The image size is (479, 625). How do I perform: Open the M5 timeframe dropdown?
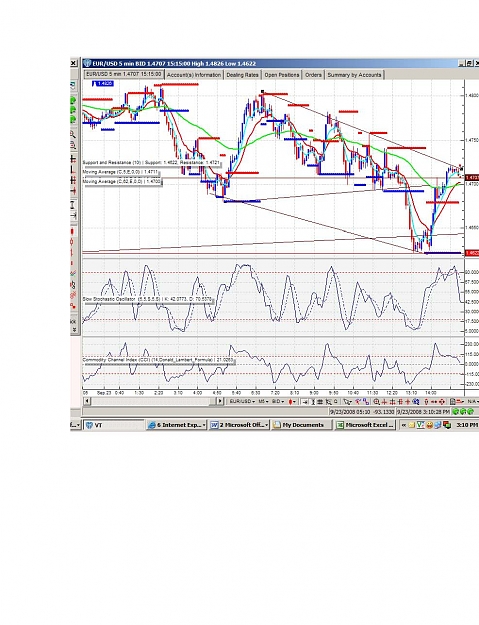263,401
